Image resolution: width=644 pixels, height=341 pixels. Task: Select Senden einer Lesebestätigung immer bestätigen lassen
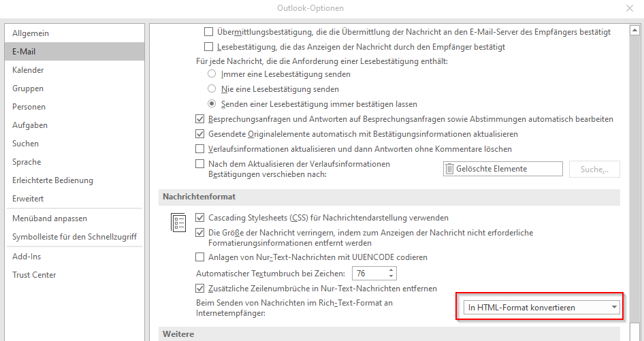212,104
